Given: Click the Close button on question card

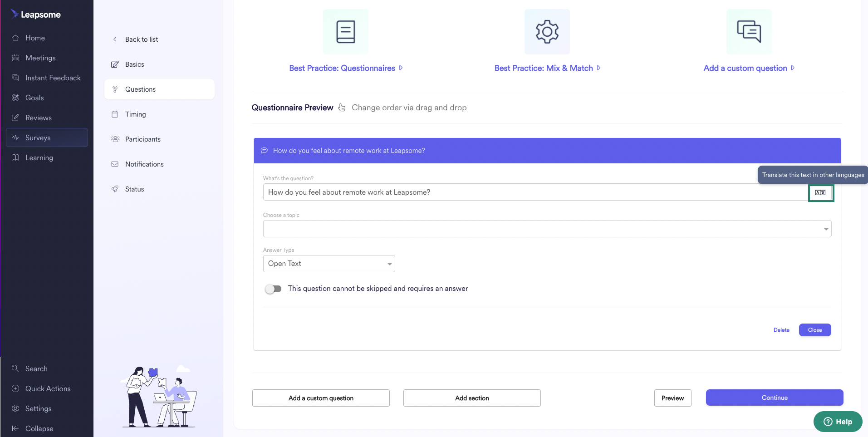Looking at the screenshot, I should (815, 330).
